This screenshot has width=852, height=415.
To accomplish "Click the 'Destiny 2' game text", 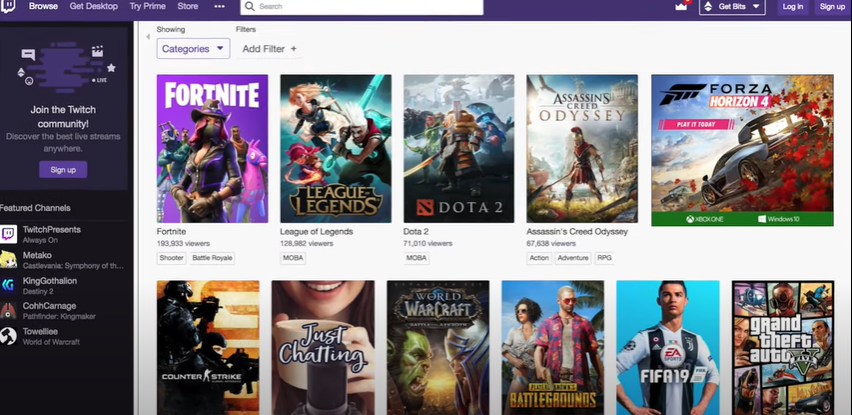I will coord(36,292).
